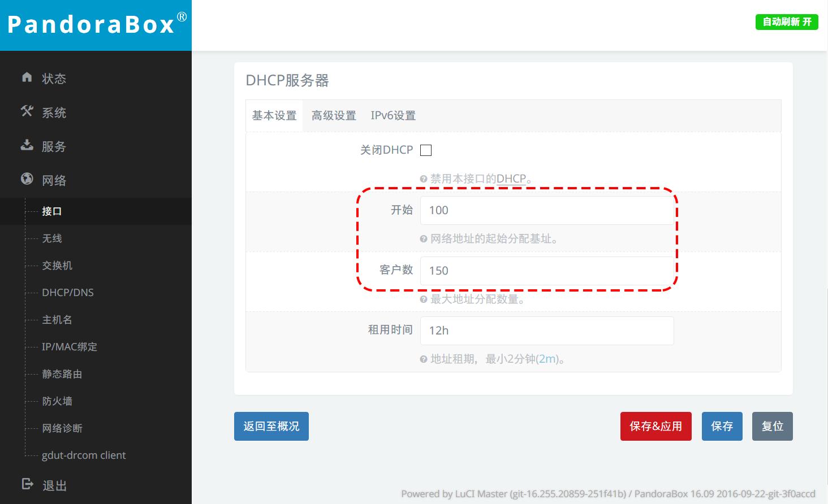Click the 网络 globe icon in sidebar

click(27, 180)
